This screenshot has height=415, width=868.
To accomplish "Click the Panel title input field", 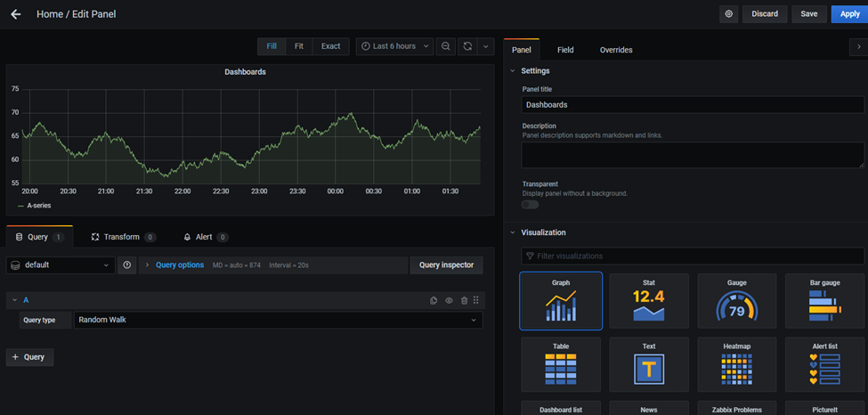I will pyautogui.click(x=692, y=105).
